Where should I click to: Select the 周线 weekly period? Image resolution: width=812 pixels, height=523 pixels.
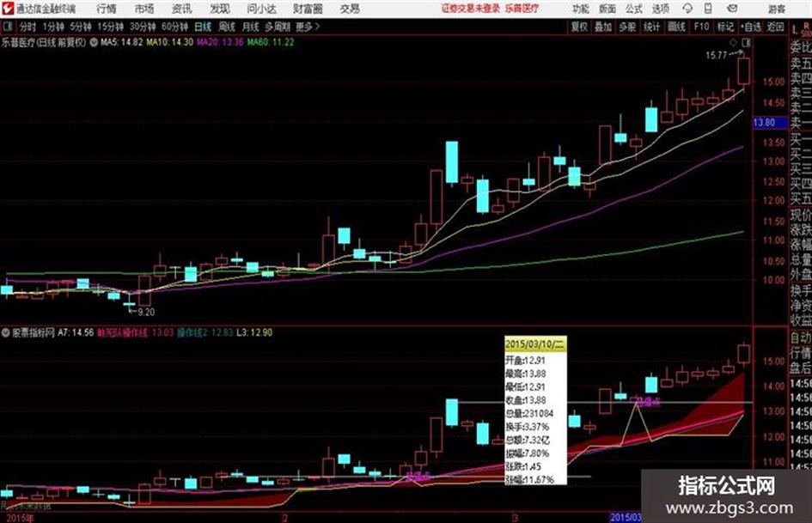pyautogui.click(x=227, y=27)
